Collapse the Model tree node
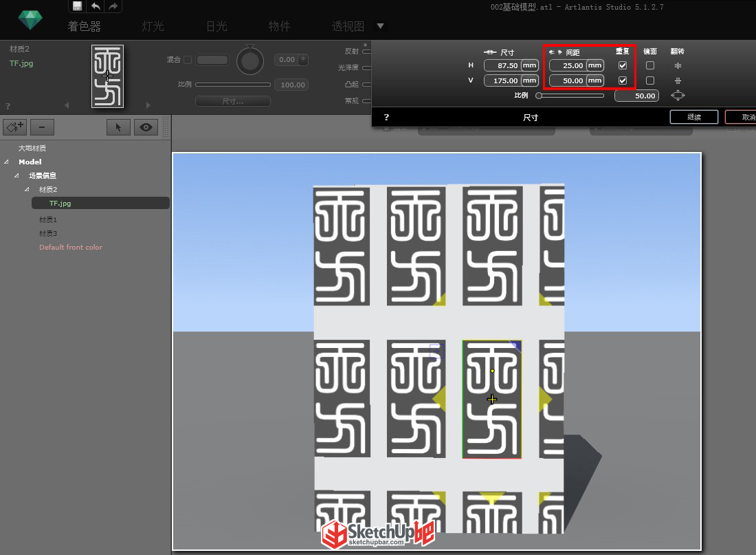The image size is (756, 555). (6, 162)
